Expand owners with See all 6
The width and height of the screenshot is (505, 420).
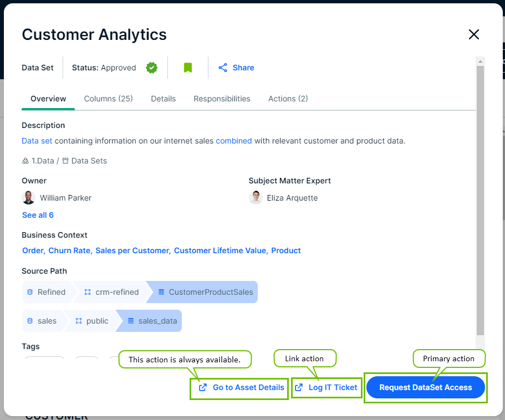click(x=38, y=215)
